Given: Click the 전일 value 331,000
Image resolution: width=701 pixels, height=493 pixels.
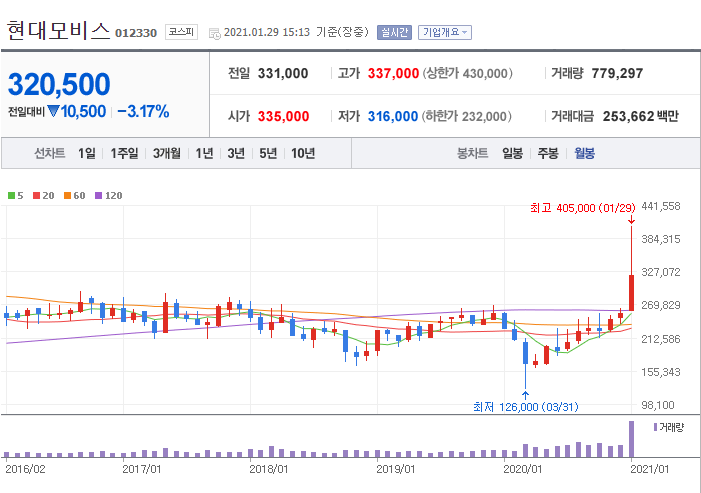Looking at the screenshot, I should [283, 73].
